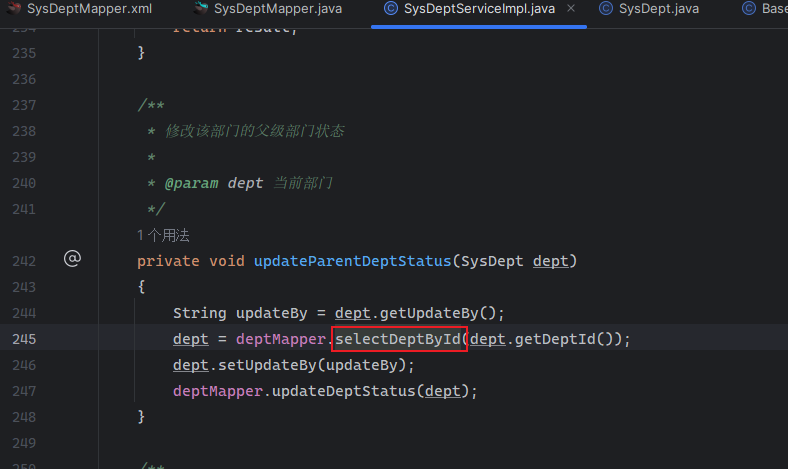Viewport: 788px width, 469px height.
Task: Close the SysDeptServiceImpl.java tab
Action: coord(570,10)
